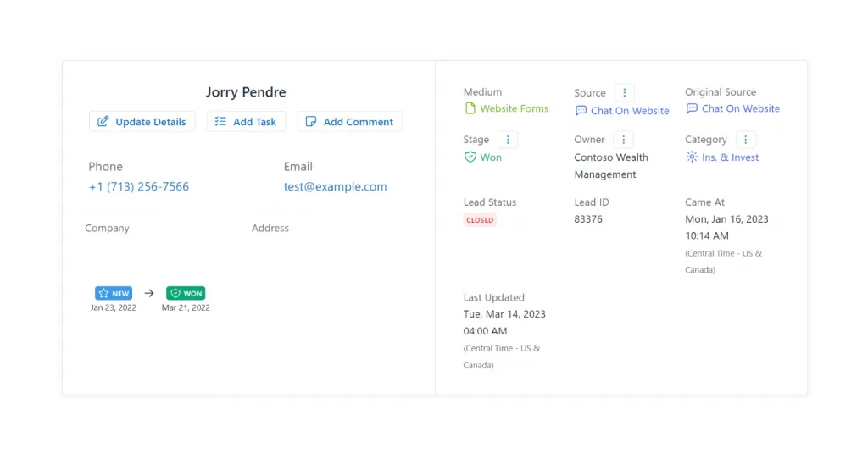Click the Update Details pencil icon
Viewport: 868px width, 453px height.
click(103, 121)
